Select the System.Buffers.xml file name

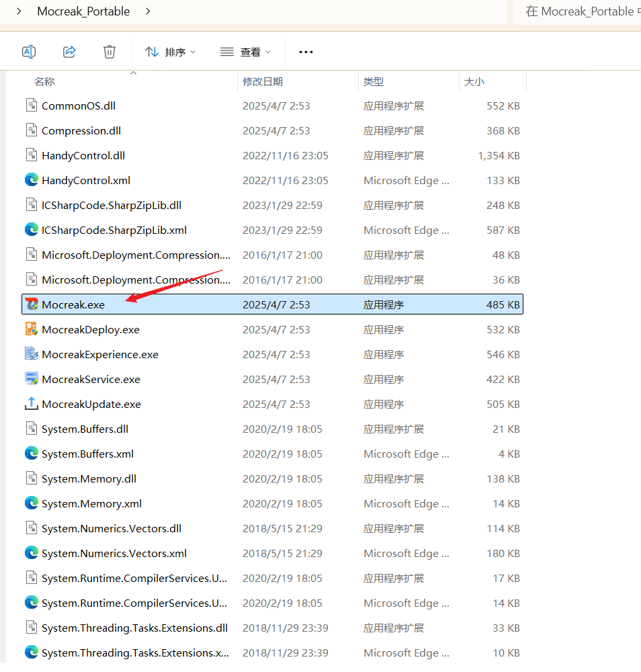pos(88,454)
